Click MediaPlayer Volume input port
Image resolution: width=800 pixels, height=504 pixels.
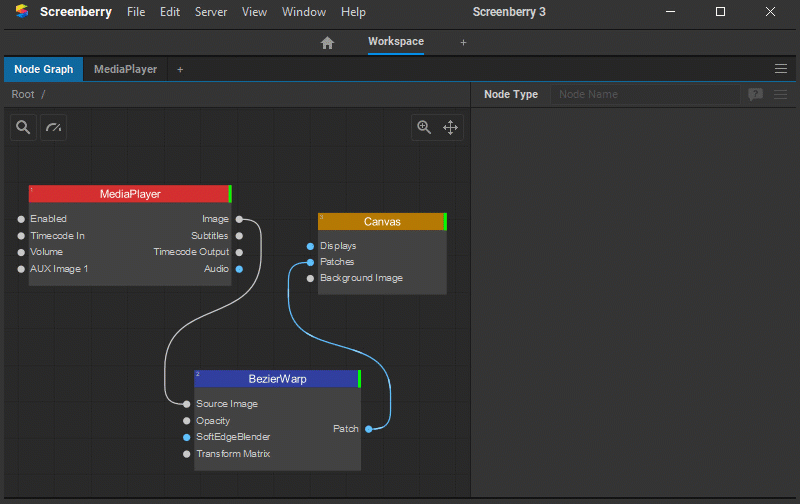click(21, 252)
